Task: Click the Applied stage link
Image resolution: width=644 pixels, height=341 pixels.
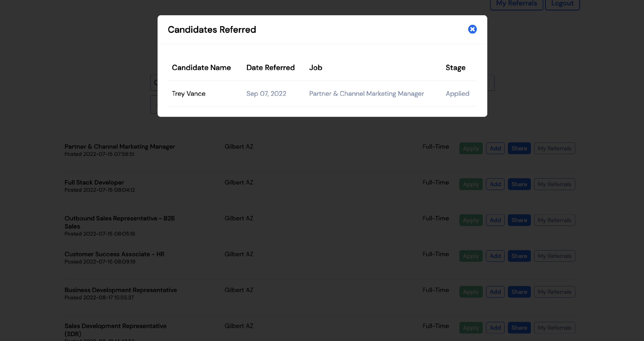Action: coord(457,93)
